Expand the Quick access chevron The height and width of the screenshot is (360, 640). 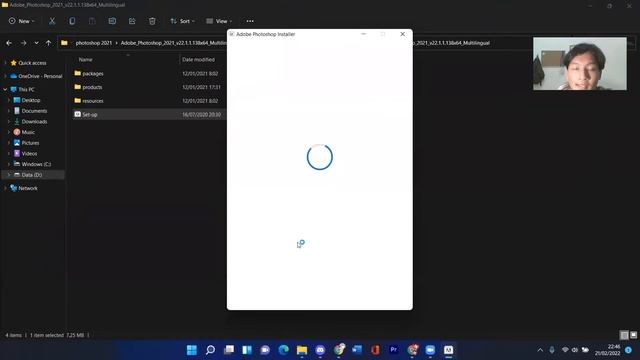coord(5,63)
